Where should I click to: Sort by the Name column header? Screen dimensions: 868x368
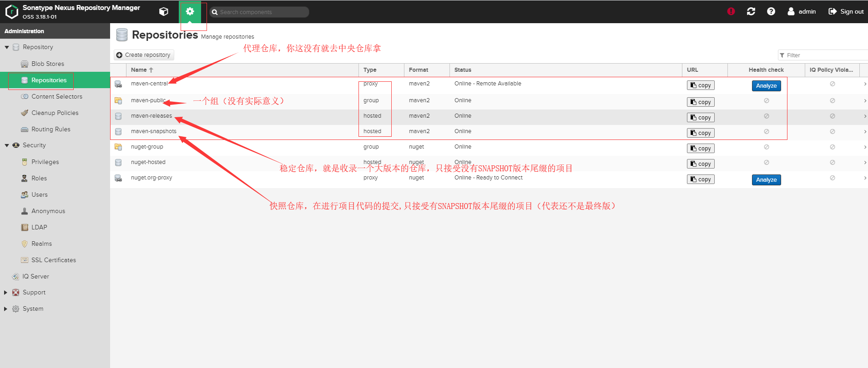pyautogui.click(x=242, y=70)
